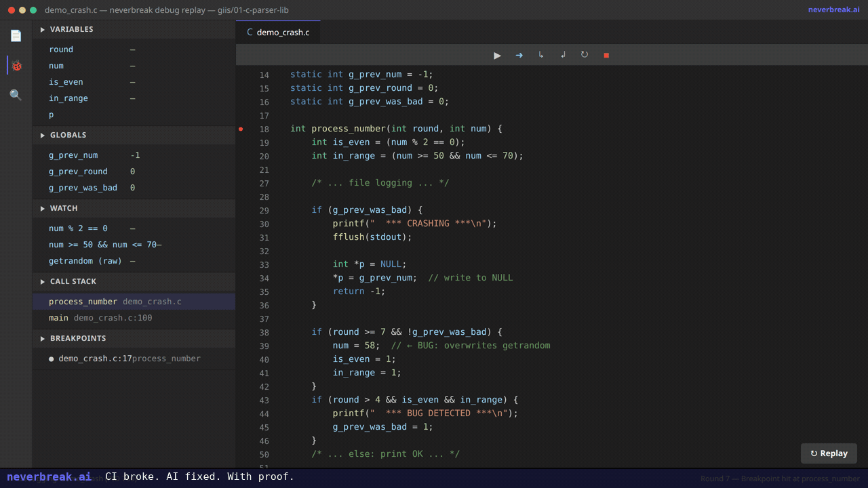The height and width of the screenshot is (488, 868).
Task: Stop debugging with the red square icon
Action: pyautogui.click(x=606, y=56)
